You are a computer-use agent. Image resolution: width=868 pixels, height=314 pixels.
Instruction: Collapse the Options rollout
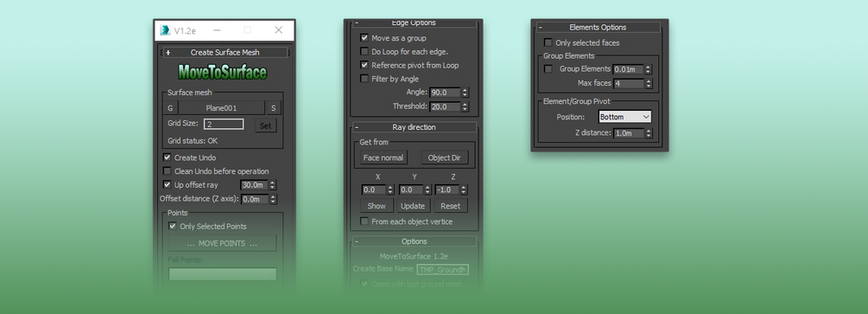tap(414, 241)
